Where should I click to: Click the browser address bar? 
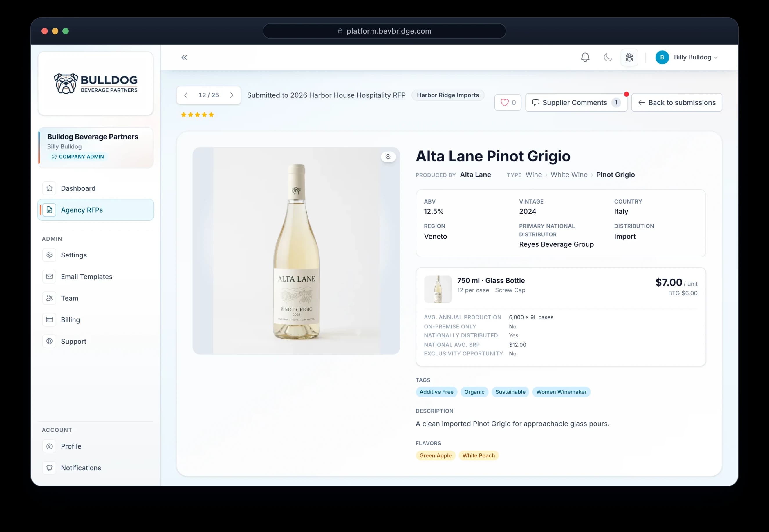coord(384,31)
